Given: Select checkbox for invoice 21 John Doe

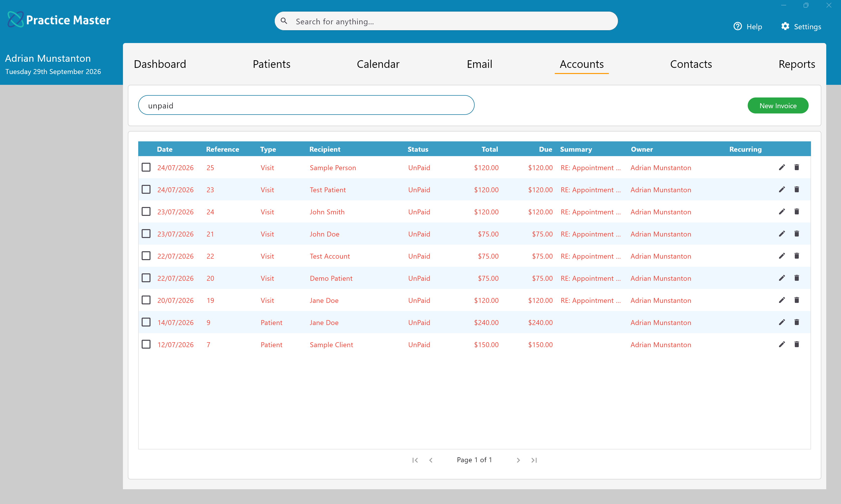Looking at the screenshot, I should tap(146, 234).
